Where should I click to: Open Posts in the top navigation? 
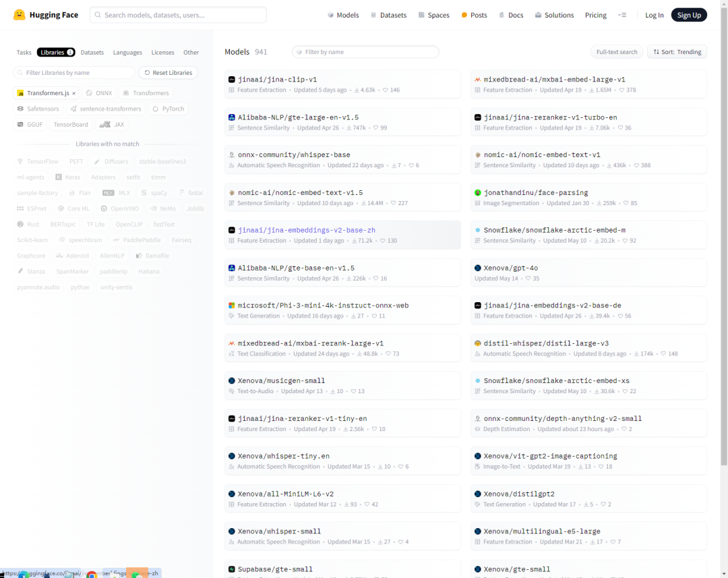pos(474,15)
